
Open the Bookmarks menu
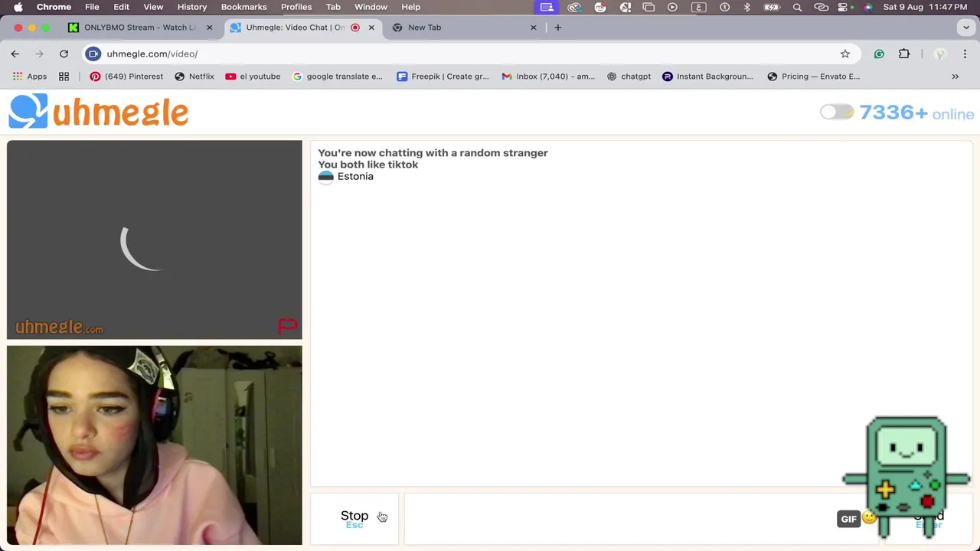coord(243,7)
